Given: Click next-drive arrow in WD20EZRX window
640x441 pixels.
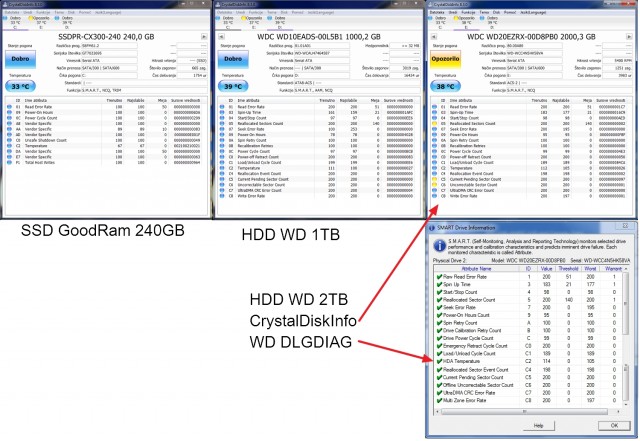Looking at the screenshot, I should (629, 37).
